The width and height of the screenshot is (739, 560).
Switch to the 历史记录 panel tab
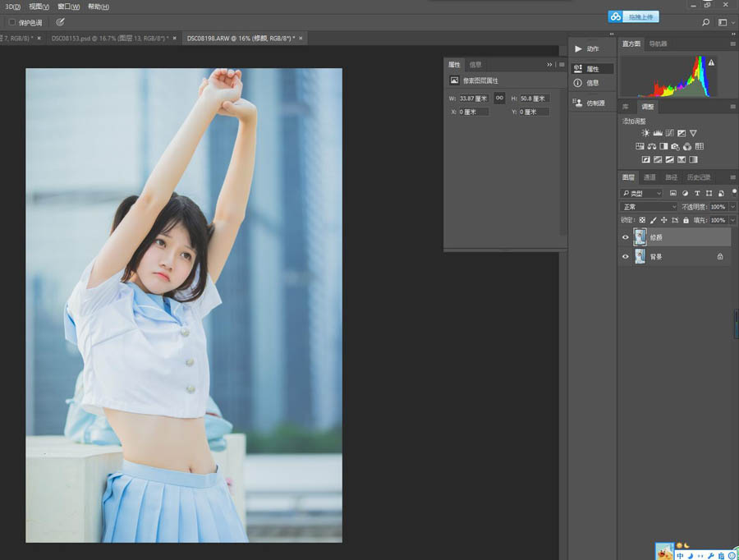[x=698, y=177]
